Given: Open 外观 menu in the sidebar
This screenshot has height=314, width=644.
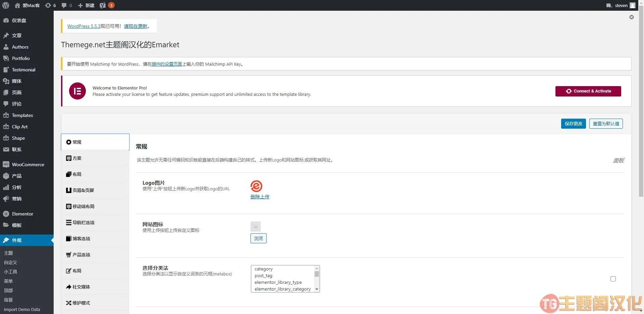Looking at the screenshot, I should [27, 240].
